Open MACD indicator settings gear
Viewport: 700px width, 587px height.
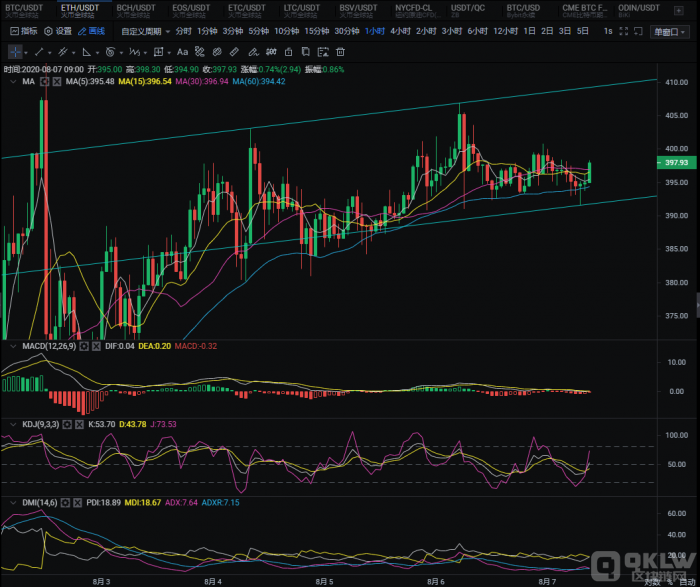(84, 346)
